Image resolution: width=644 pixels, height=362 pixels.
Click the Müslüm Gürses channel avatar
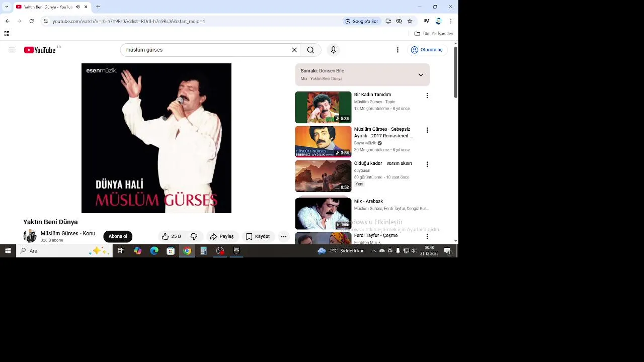point(30,236)
